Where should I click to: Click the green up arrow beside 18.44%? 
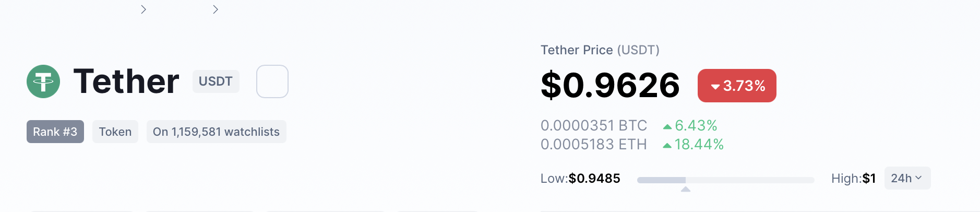click(x=667, y=146)
